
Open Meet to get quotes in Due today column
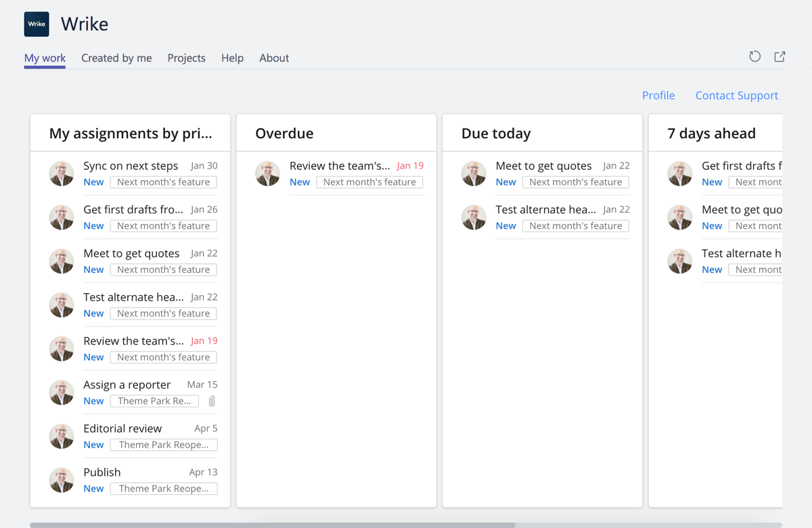(543, 166)
